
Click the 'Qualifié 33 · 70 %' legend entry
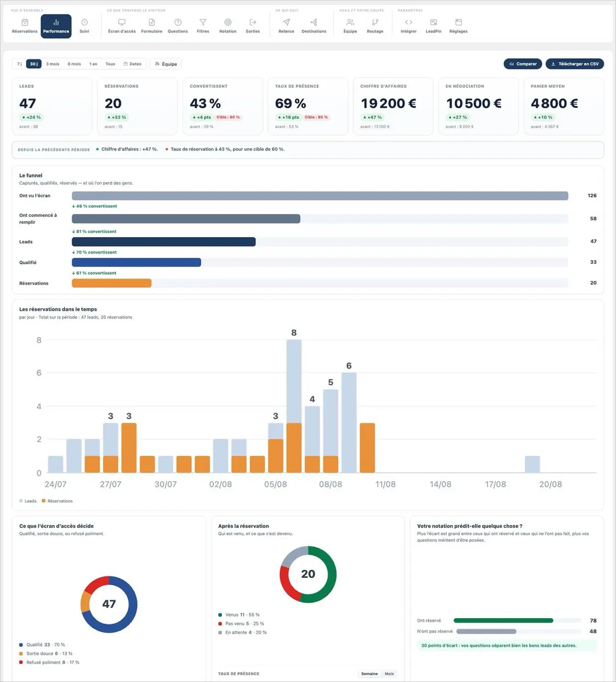[42, 645]
